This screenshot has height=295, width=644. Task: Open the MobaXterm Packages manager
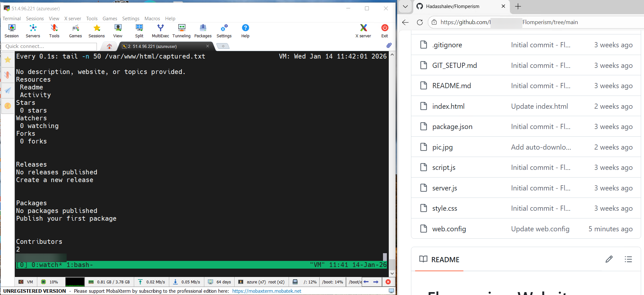tap(203, 31)
